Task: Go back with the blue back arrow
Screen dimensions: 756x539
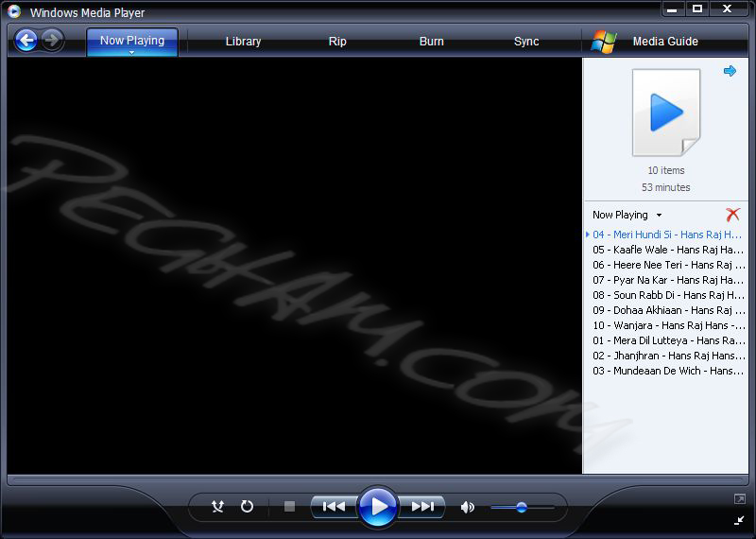Action: (26, 40)
